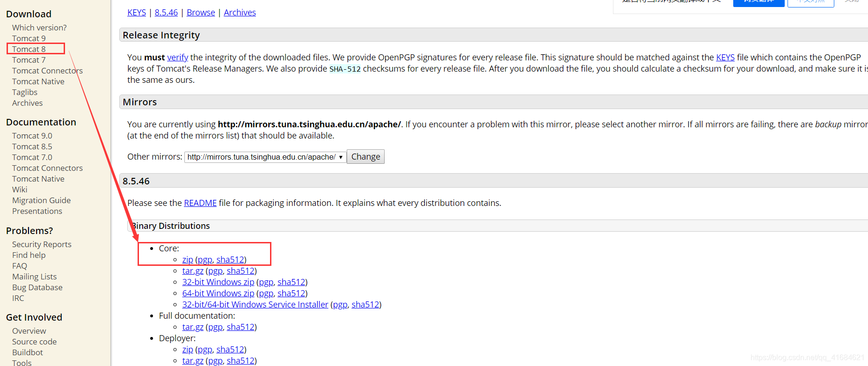Open the Presentations link

(37, 211)
